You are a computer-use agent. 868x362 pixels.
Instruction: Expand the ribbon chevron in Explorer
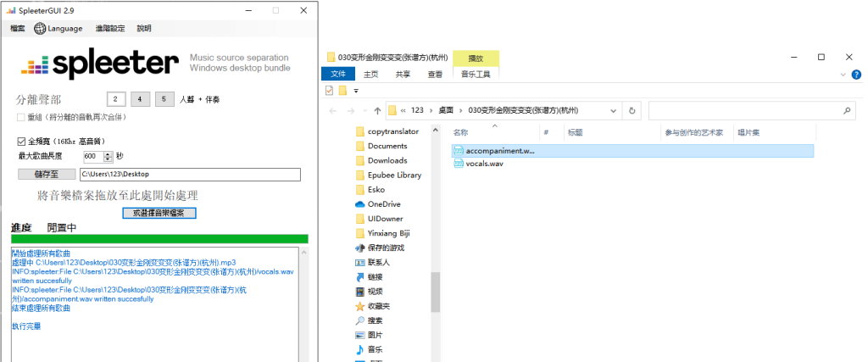coord(843,74)
